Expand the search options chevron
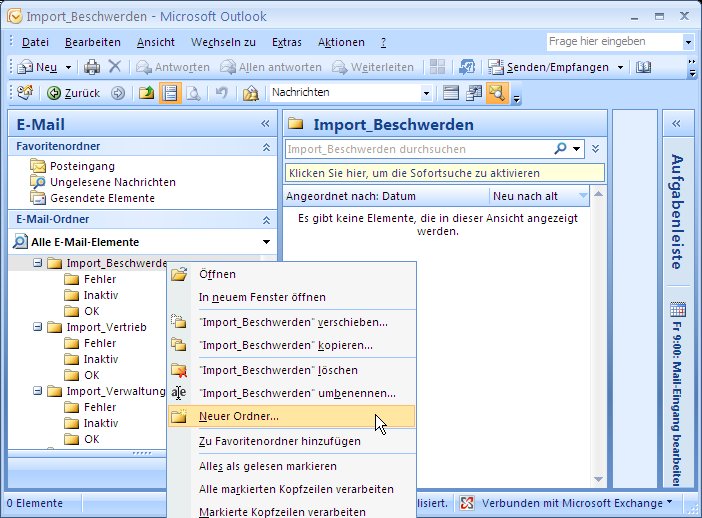The image size is (702, 518). coord(596,149)
